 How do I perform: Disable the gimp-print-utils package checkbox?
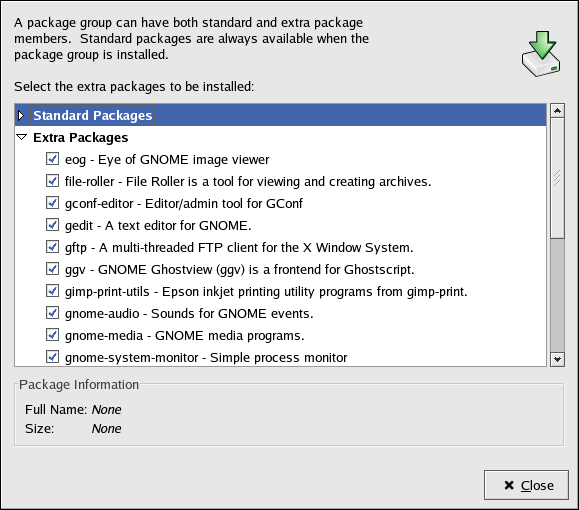tap(52, 291)
